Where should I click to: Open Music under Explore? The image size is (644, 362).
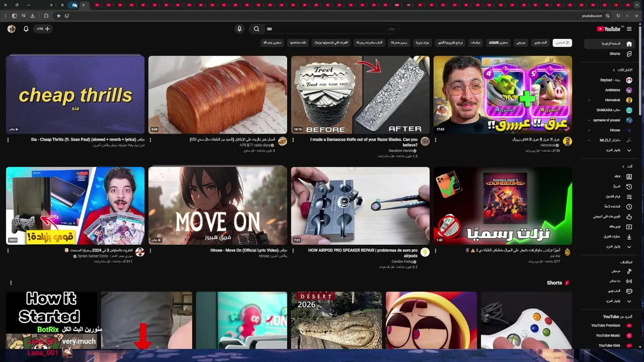point(610,271)
